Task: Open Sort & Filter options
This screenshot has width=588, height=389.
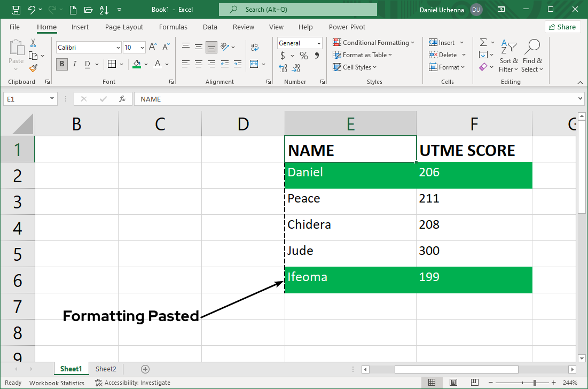Action: click(508, 56)
